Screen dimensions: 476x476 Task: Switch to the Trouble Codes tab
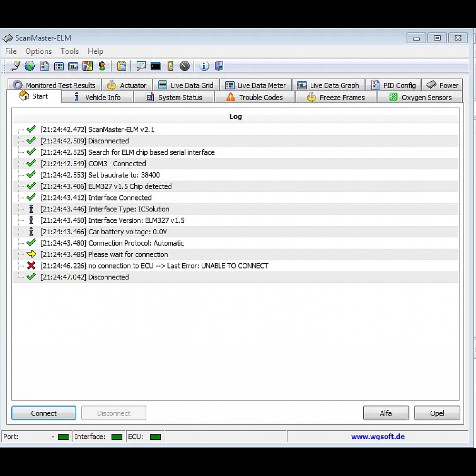(x=255, y=97)
